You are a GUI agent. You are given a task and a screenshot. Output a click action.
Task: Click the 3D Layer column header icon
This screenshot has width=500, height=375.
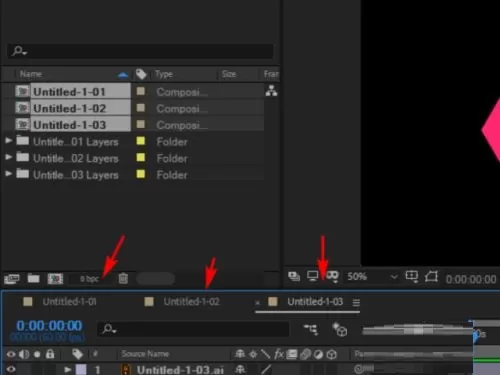tap(331, 354)
